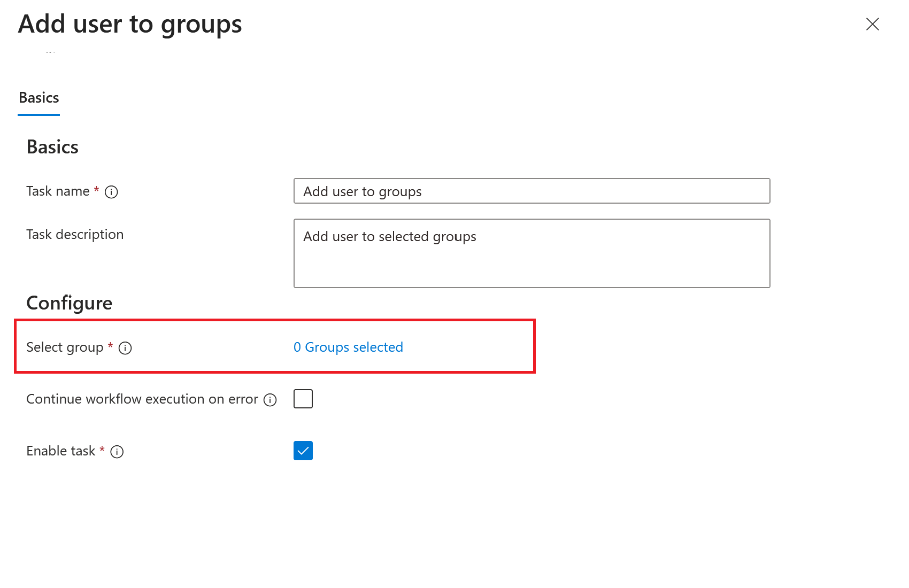909x588 pixels.
Task: View the Select group info icon
Action: [x=125, y=348]
